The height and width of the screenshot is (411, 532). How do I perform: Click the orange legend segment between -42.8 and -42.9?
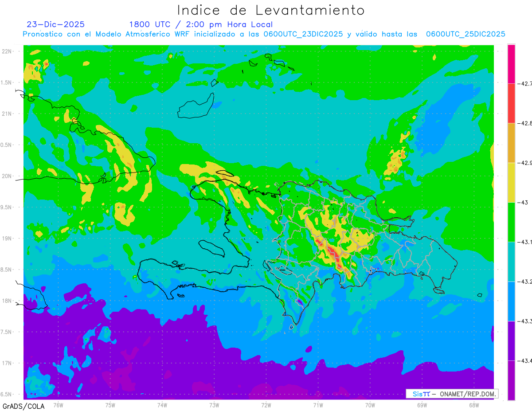tap(511, 143)
